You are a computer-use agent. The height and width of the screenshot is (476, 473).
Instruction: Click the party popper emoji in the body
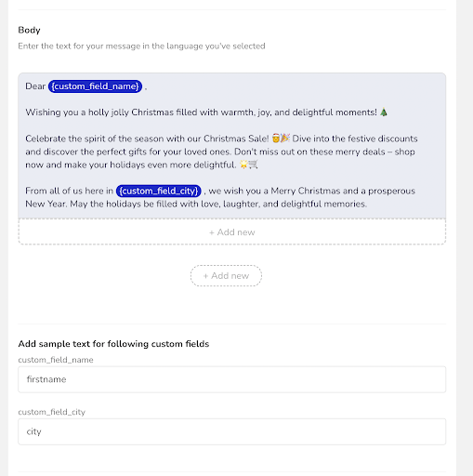pos(285,139)
